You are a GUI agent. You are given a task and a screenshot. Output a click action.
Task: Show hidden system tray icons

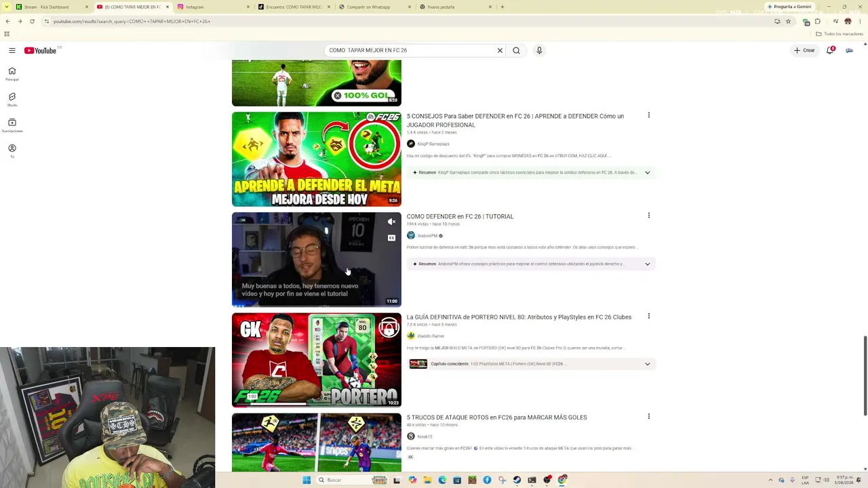[770, 480]
